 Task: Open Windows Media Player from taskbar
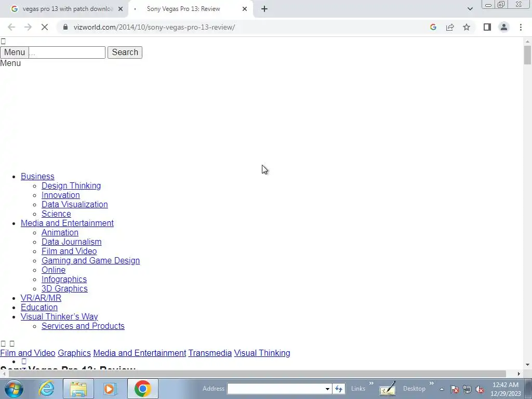[x=110, y=389]
